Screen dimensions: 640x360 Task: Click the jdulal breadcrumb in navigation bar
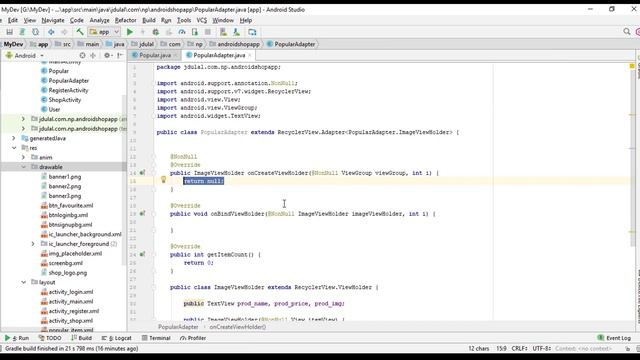coord(142,44)
